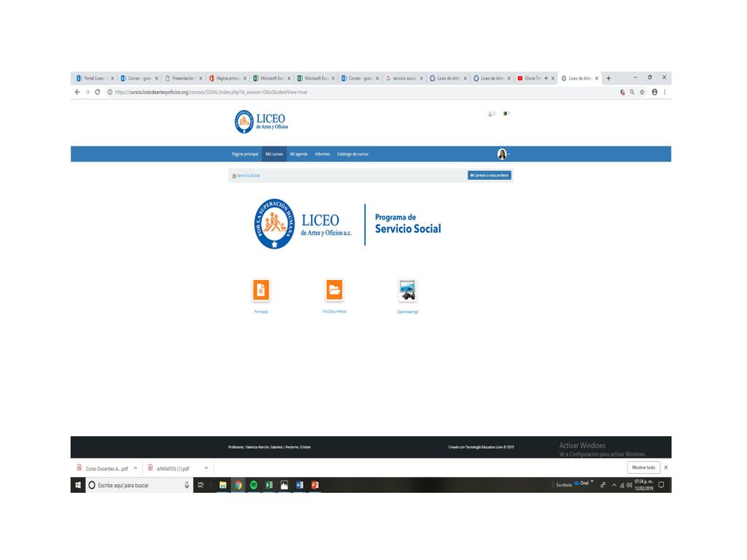The width and height of the screenshot is (747, 560).
Task: Click the browser forward arrow
Action: click(88, 92)
